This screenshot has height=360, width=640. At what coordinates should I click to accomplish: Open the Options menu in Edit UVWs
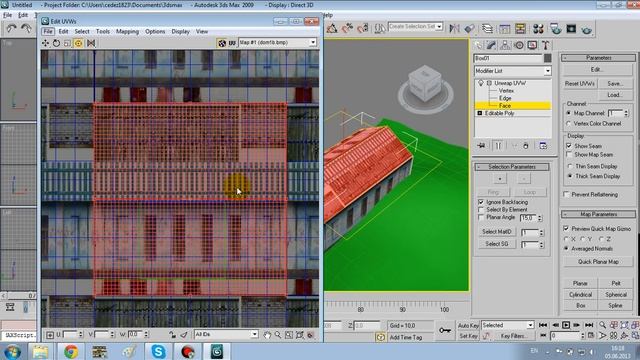(x=155, y=31)
